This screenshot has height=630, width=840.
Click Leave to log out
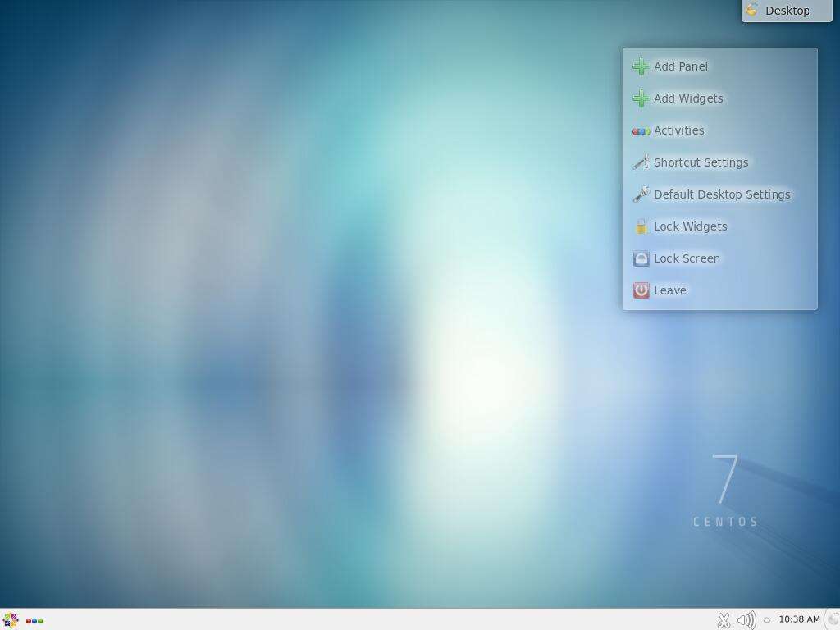click(x=669, y=290)
